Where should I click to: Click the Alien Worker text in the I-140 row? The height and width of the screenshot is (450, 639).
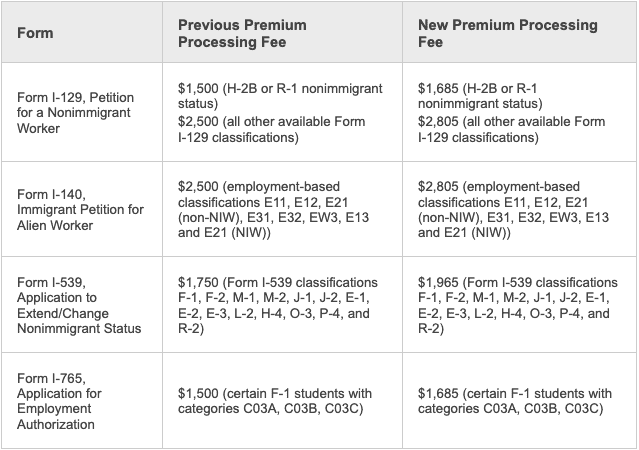click(55, 225)
